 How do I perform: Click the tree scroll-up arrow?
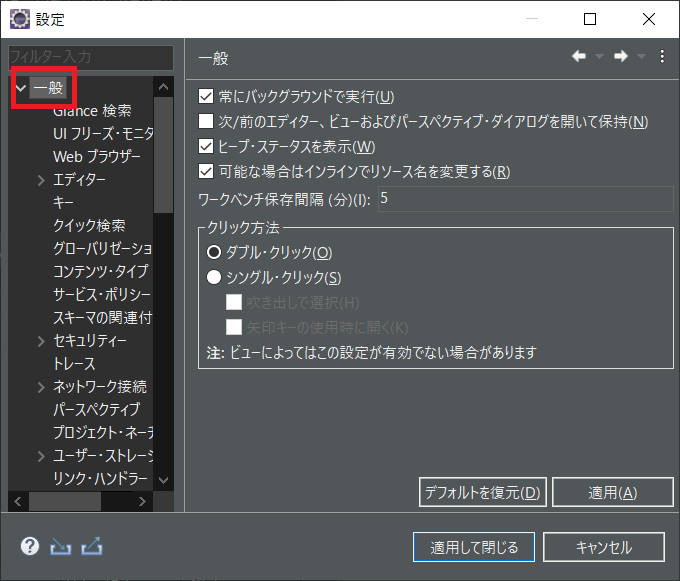click(x=163, y=87)
